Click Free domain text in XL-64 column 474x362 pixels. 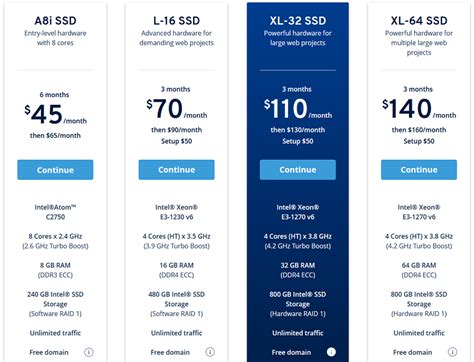413,352
